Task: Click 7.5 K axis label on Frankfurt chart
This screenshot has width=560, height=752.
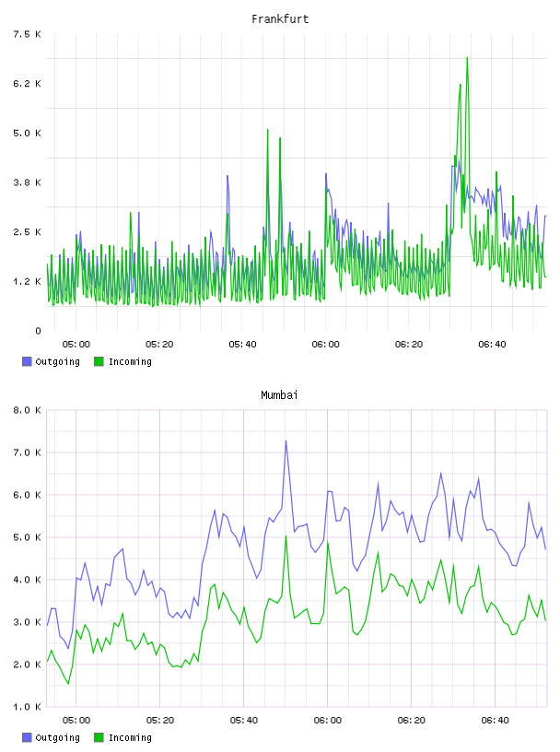Action: [x=27, y=34]
